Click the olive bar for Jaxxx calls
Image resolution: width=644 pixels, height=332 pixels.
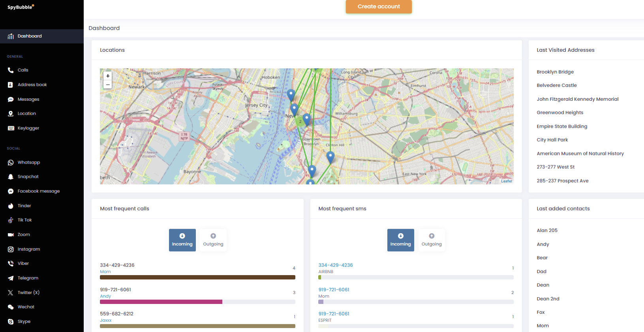197,326
